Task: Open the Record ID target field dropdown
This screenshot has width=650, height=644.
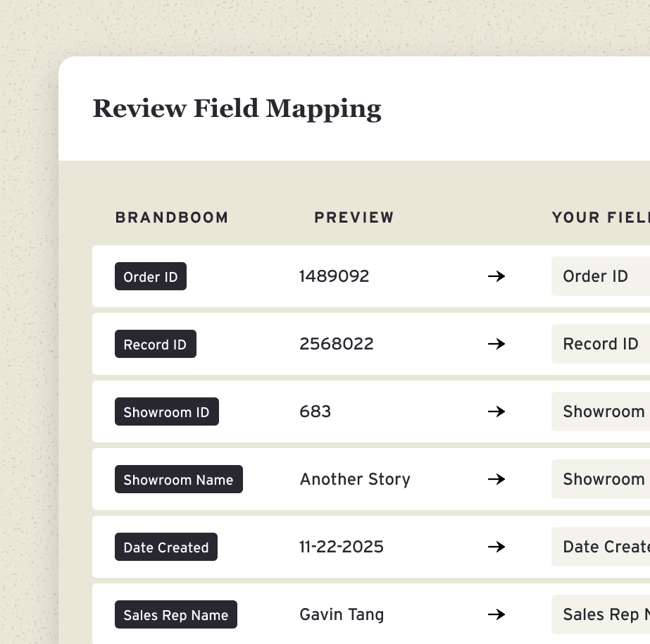Action: coord(601,344)
